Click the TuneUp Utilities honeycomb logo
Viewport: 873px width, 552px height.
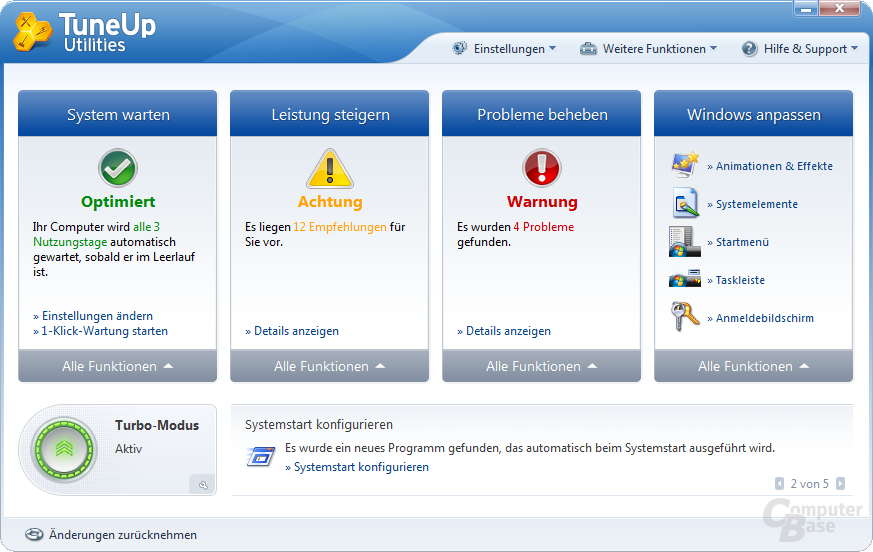tap(33, 32)
